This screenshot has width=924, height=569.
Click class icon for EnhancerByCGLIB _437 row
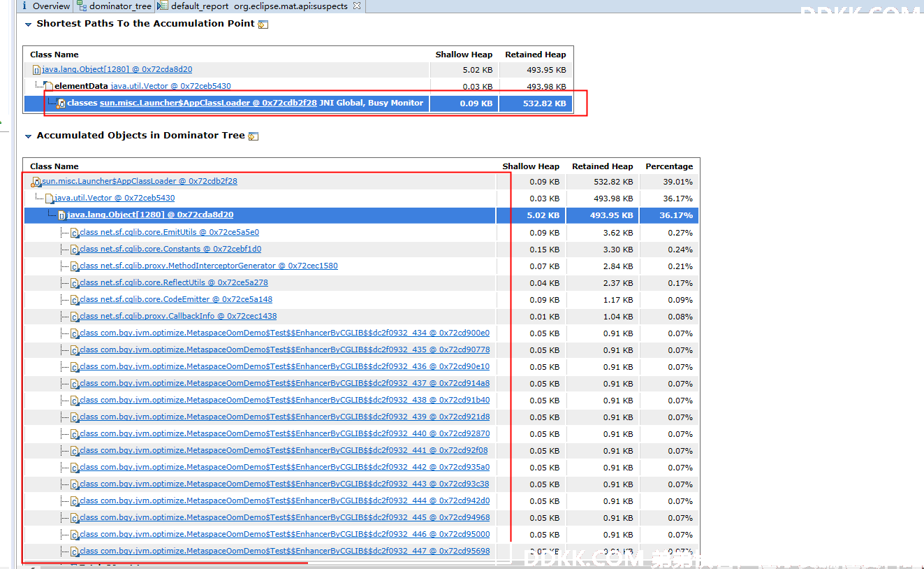(x=74, y=384)
